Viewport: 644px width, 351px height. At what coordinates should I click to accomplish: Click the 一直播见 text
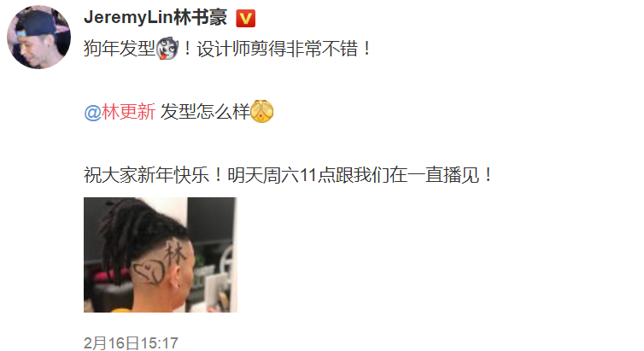click(x=443, y=175)
